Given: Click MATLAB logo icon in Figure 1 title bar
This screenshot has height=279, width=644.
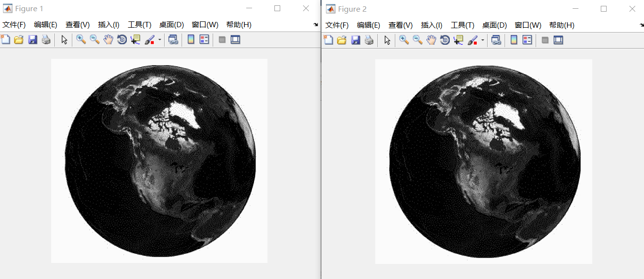Looking at the screenshot, I should pyautogui.click(x=8, y=9).
